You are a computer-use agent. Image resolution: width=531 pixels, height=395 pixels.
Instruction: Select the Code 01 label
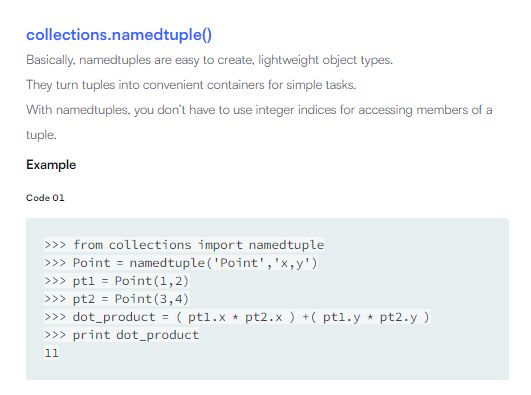pos(45,198)
